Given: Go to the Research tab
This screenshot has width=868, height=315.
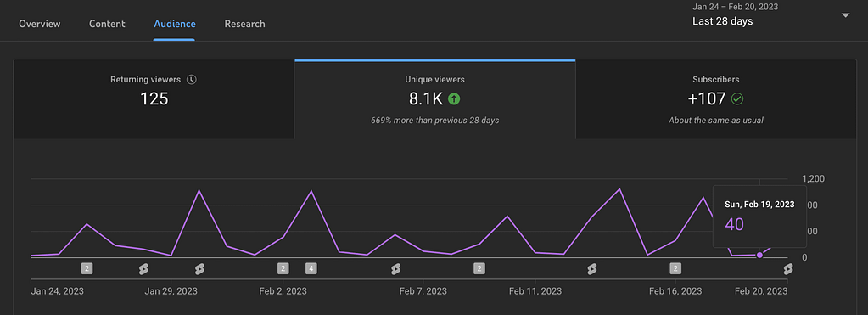Looking at the screenshot, I should pyautogui.click(x=244, y=24).
